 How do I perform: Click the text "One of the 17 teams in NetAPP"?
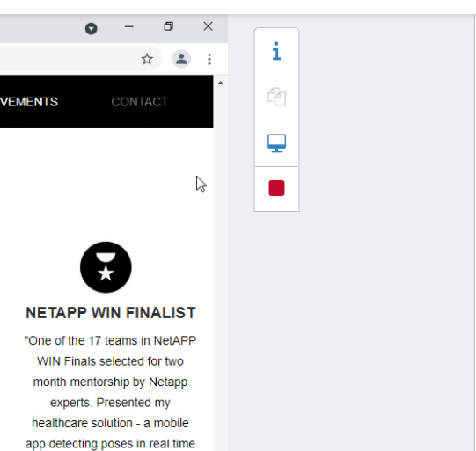[110, 340]
